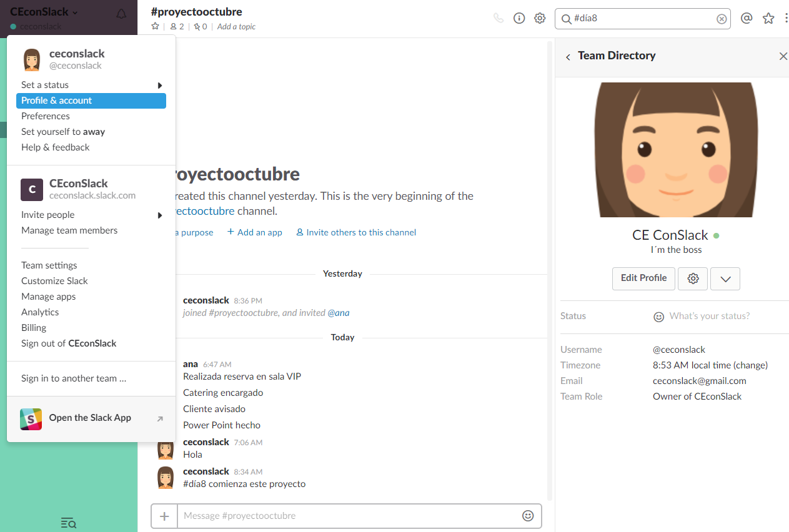Click the 'Catering encargado' message
The height and width of the screenshot is (532, 789).
[223, 393]
